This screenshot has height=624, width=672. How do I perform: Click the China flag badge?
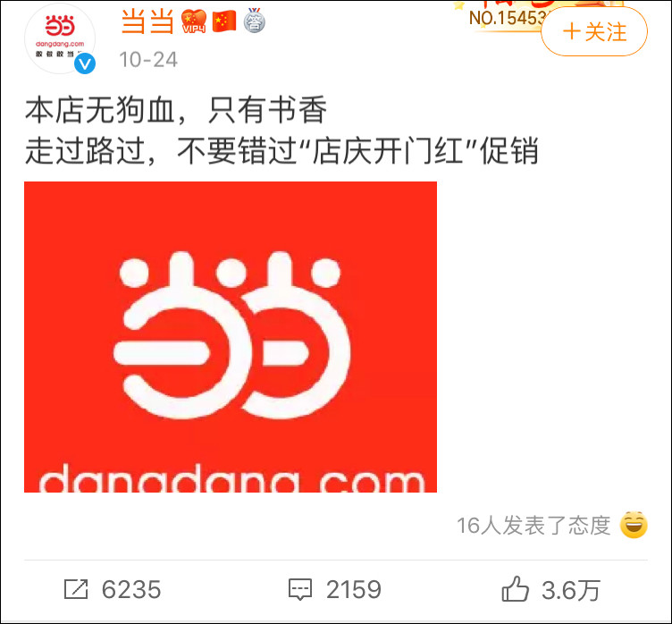click(224, 21)
